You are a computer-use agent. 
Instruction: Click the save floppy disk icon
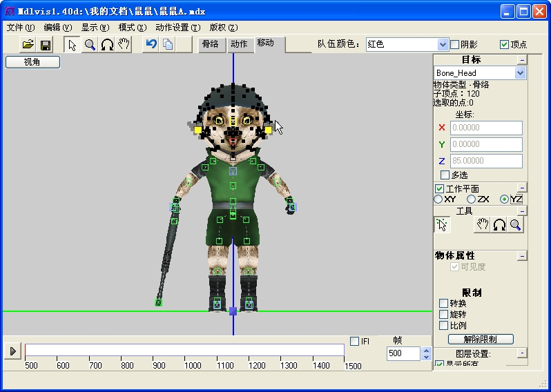pyautogui.click(x=46, y=45)
